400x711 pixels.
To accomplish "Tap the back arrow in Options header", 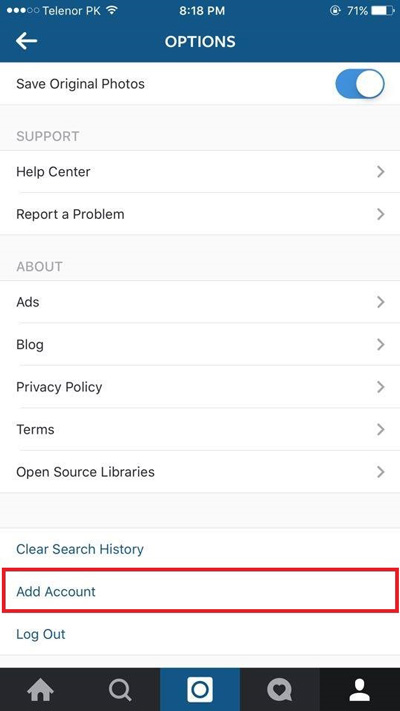I will [26, 41].
